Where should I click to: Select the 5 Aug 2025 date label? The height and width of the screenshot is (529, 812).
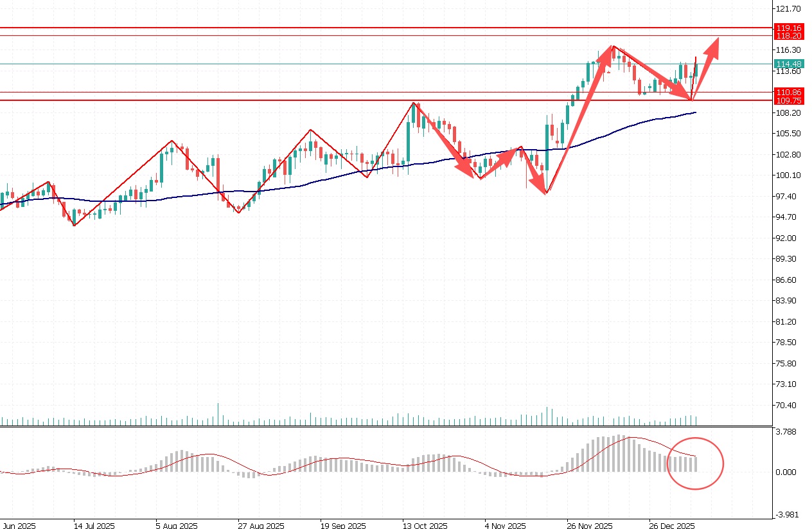175,525
